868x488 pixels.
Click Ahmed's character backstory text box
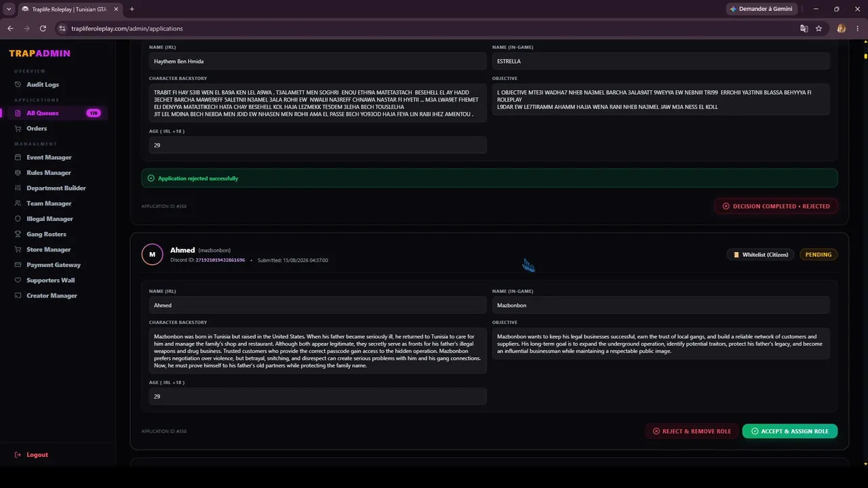tap(318, 350)
